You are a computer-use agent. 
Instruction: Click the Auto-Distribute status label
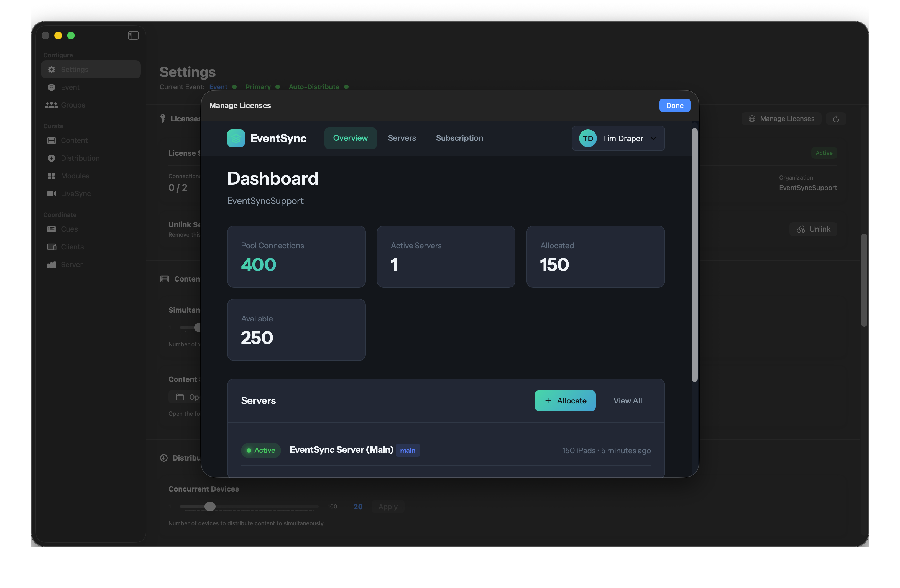[x=314, y=87]
